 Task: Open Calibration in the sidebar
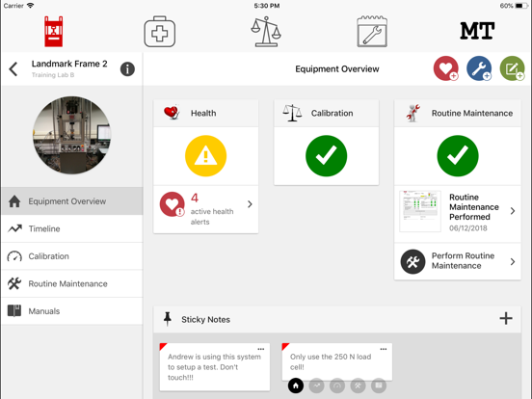point(72,256)
